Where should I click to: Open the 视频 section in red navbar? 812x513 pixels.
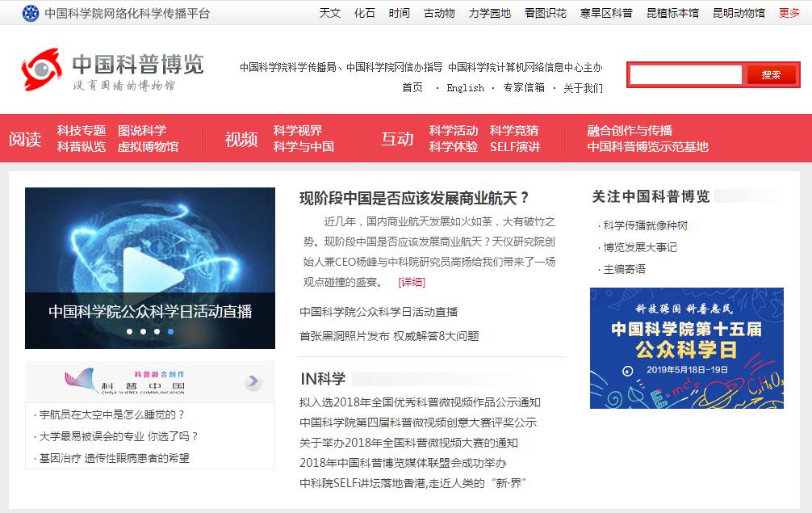[241, 139]
